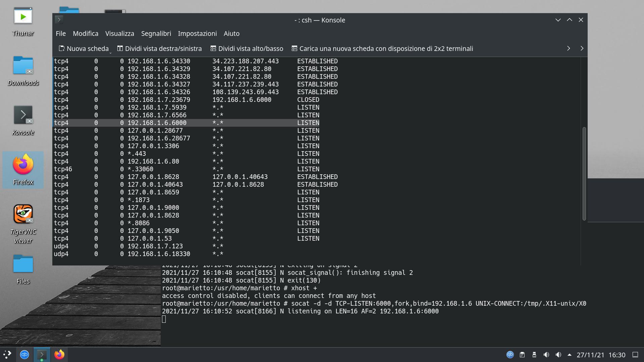
Task: Open the Impostazioni menu
Action: [197, 34]
